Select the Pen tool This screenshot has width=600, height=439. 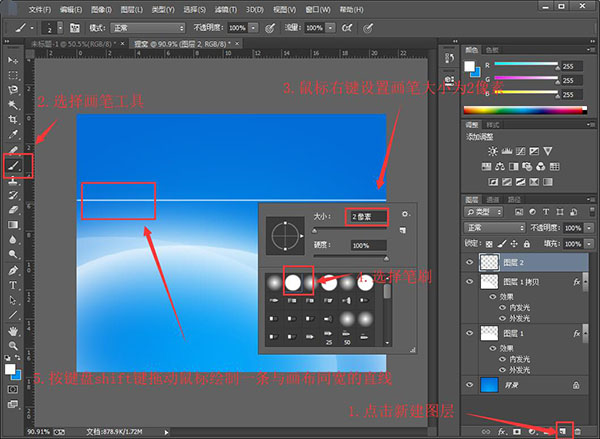(13, 270)
